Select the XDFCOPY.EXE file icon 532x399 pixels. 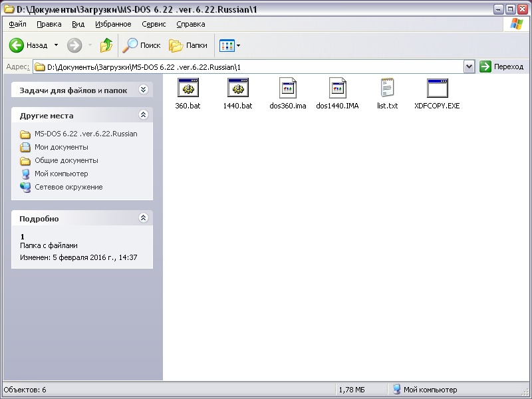click(x=437, y=88)
